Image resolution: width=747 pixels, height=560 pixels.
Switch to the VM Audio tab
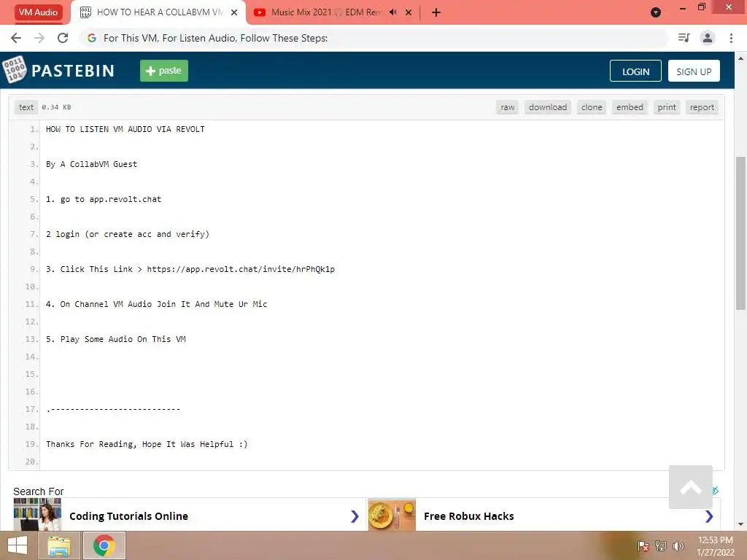tap(38, 12)
